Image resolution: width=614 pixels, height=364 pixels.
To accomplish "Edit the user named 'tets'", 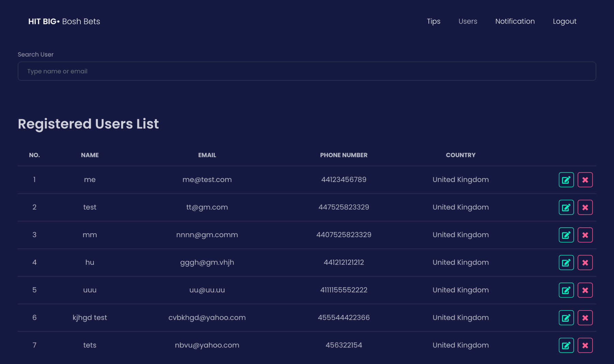I will coord(566,346).
